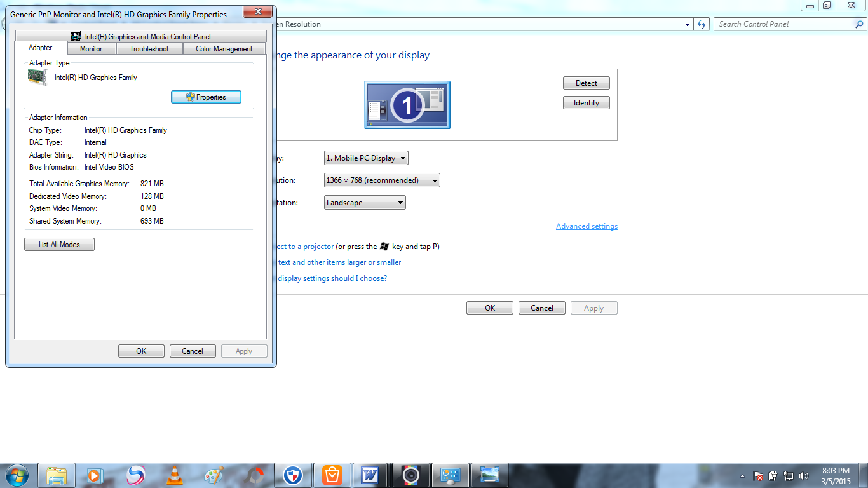Click the Action Center flag tray icon
Viewport: 868px width, 488px height.
click(x=758, y=476)
